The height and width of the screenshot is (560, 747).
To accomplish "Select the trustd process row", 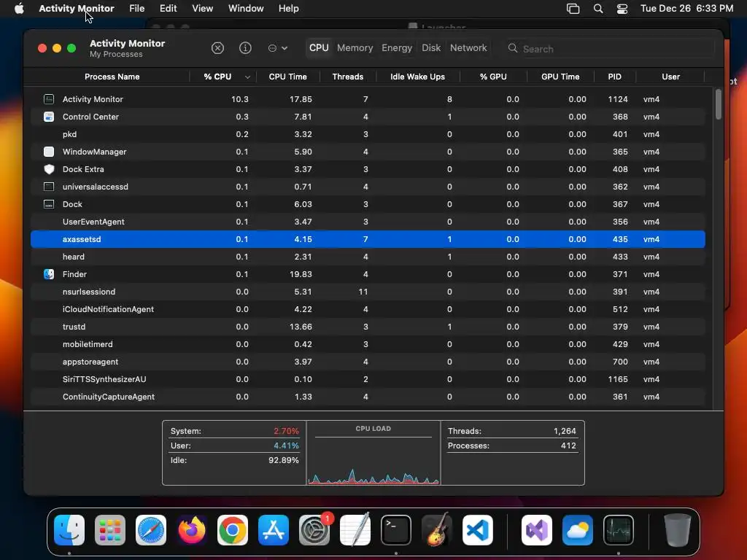I will point(368,327).
